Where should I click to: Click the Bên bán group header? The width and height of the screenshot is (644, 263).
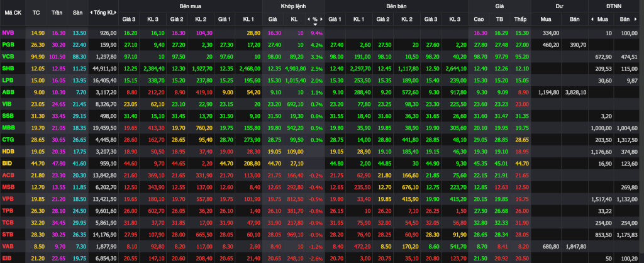(396, 6)
